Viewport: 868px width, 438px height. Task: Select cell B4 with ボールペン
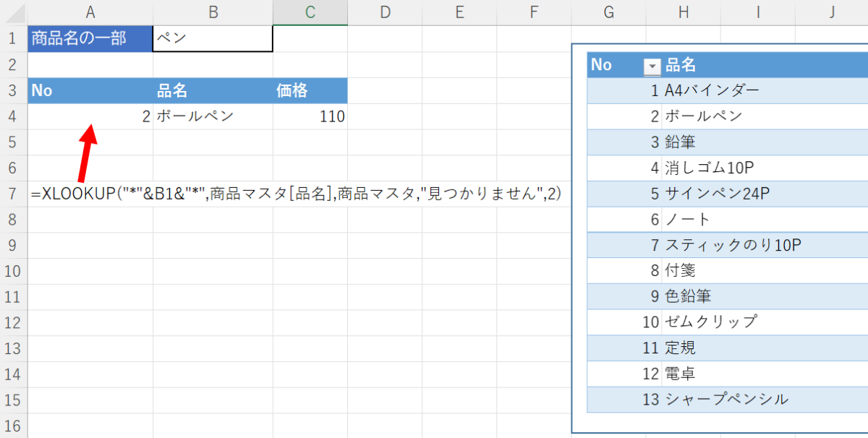213,116
